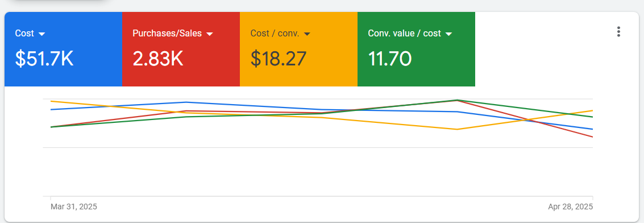The width and height of the screenshot is (644, 223).
Task: Toggle the yellow $18.27 cost per conversion value
Action: (279, 59)
